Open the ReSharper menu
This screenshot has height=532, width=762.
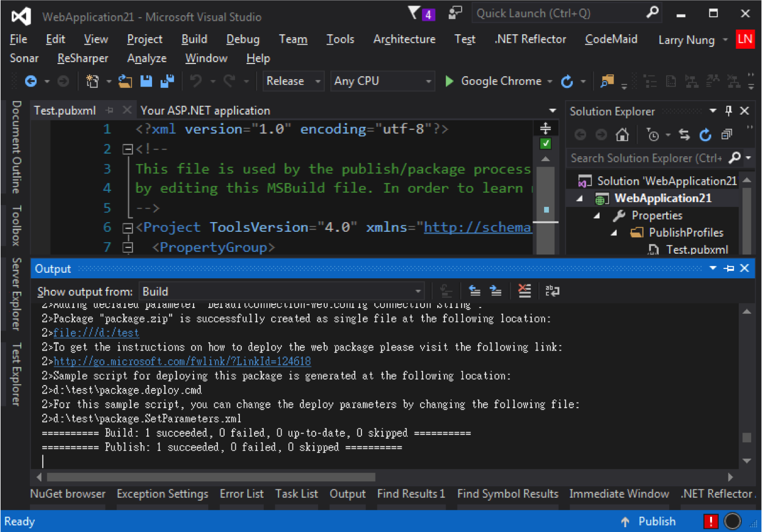click(83, 59)
